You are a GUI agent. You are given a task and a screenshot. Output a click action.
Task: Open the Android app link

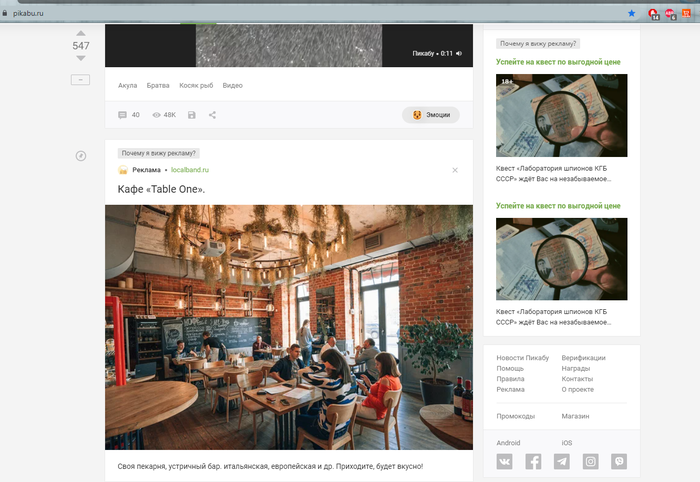(x=508, y=443)
